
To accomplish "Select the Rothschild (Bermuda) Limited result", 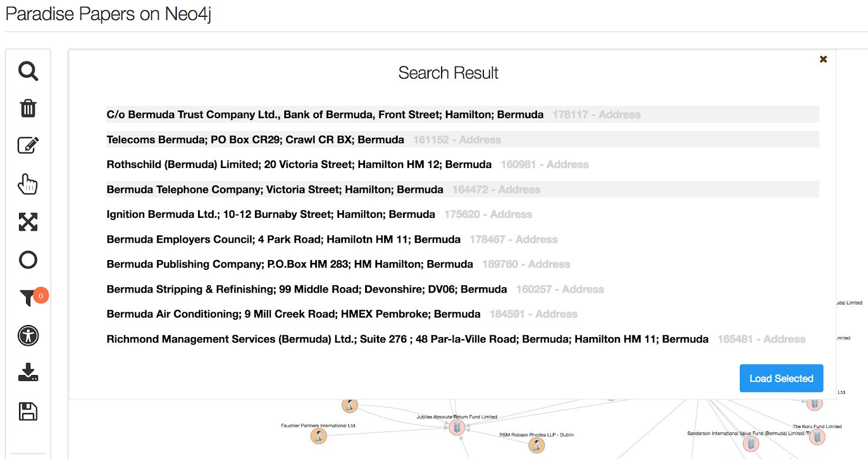I will click(463, 164).
